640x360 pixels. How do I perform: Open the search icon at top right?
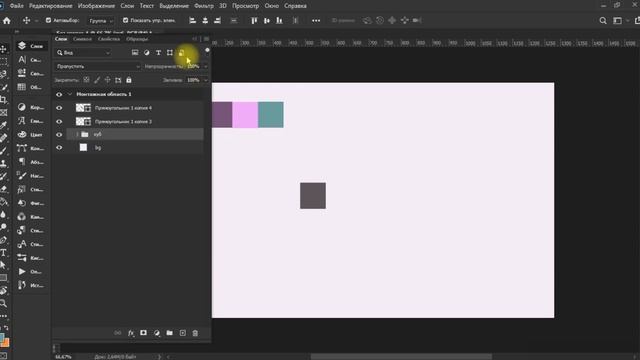[x=603, y=20]
